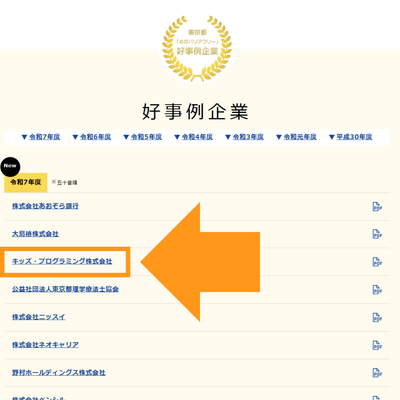Screen dimensions: 400x400
Task: Open PDF icon for 公益社団法人東京都理学療法士協会
Action: (377, 290)
